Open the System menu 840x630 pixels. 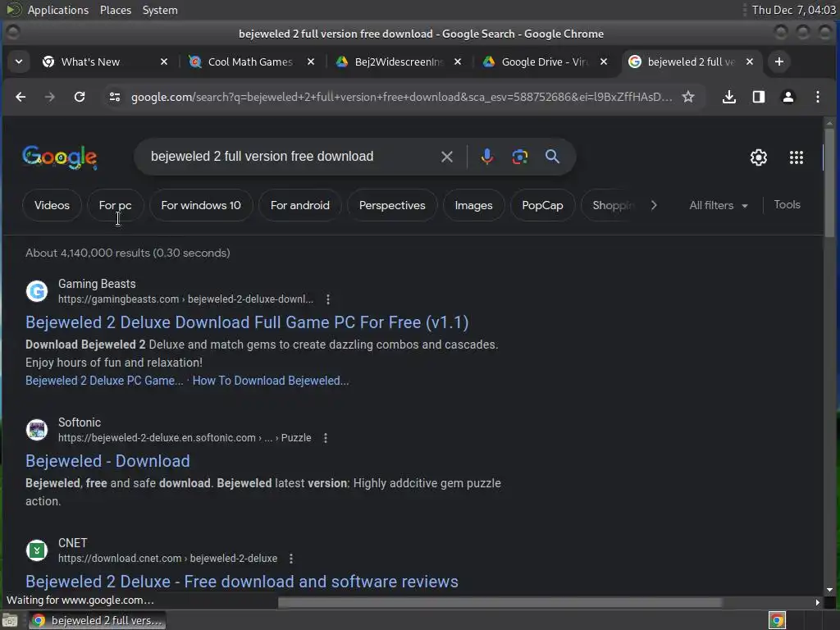160,10
